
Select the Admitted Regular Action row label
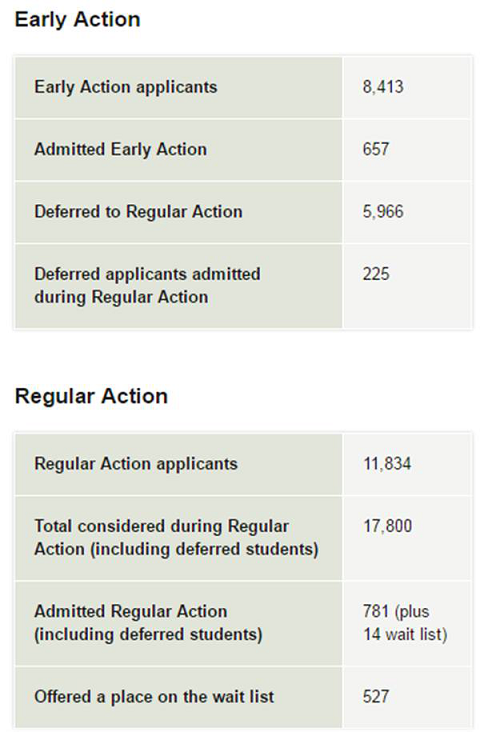click(x=148, y=623)
